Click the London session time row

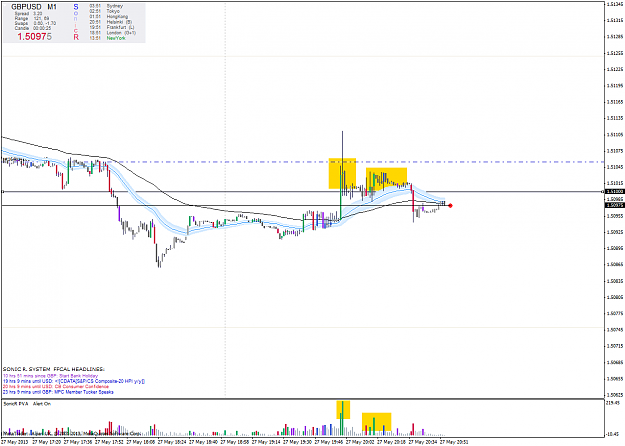point(112,33)
